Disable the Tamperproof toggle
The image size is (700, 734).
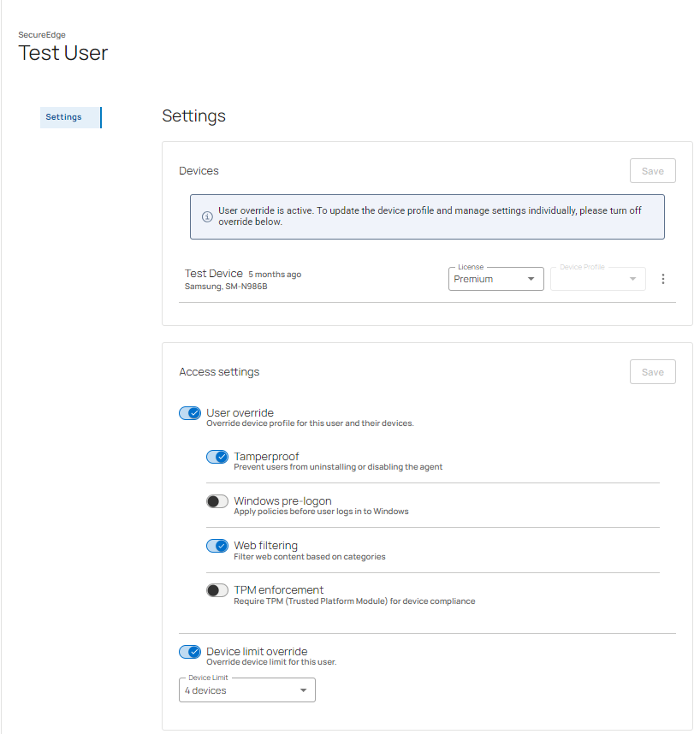pos(217,457)
